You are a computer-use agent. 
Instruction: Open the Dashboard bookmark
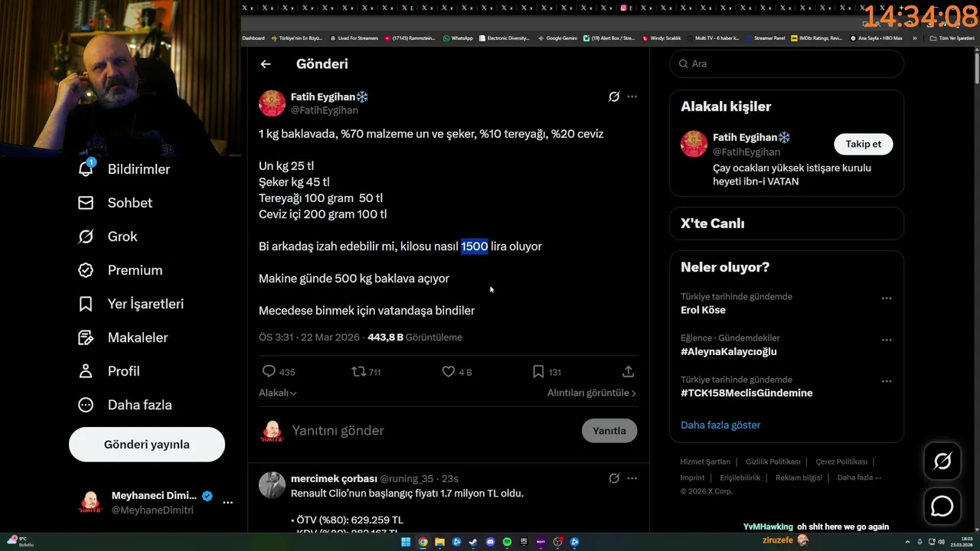coord(253,37)
